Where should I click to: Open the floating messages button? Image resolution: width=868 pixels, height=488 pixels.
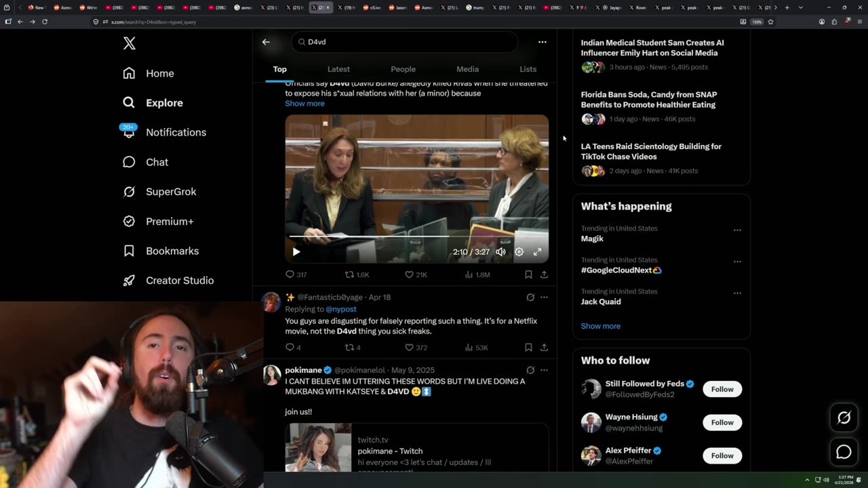pos(844,451)
